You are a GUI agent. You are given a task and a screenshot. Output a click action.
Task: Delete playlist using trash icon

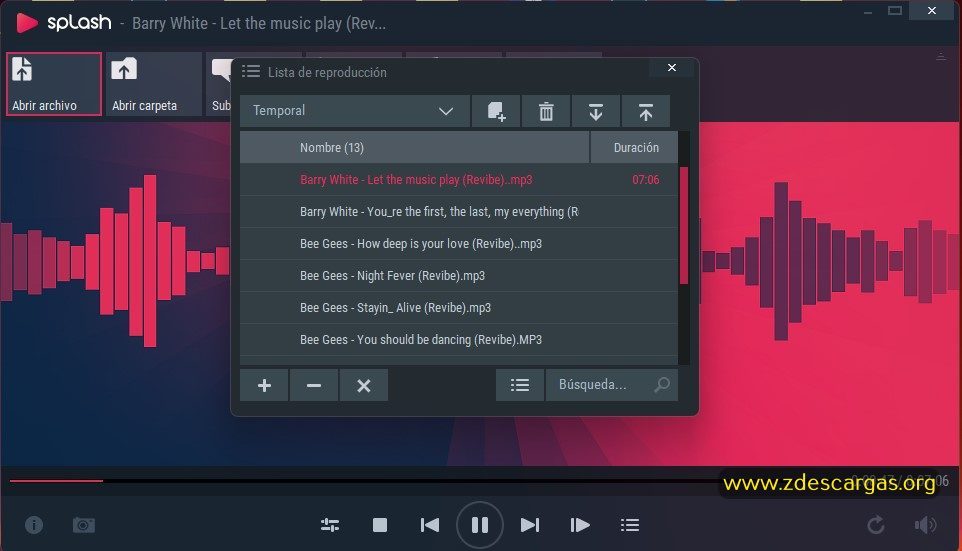click(x=546, y=111)
